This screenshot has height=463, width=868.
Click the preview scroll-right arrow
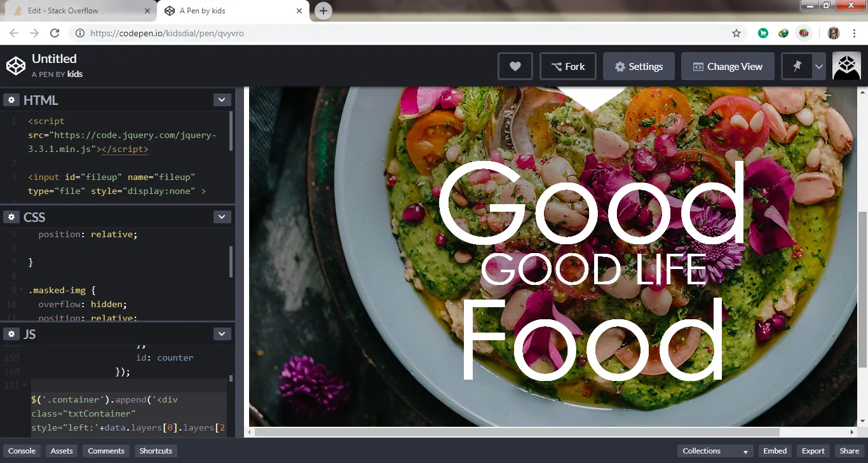(x=852, y=432)
